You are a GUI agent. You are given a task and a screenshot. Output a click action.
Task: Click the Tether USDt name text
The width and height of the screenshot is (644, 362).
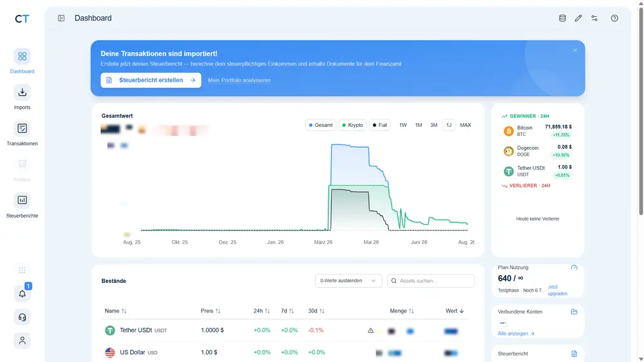[136, 330]
